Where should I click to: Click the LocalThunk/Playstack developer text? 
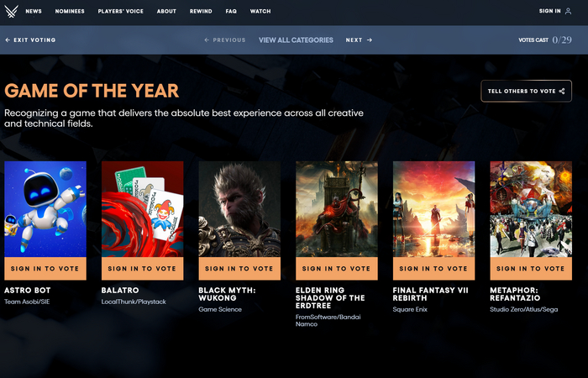[x=134, y=302]
